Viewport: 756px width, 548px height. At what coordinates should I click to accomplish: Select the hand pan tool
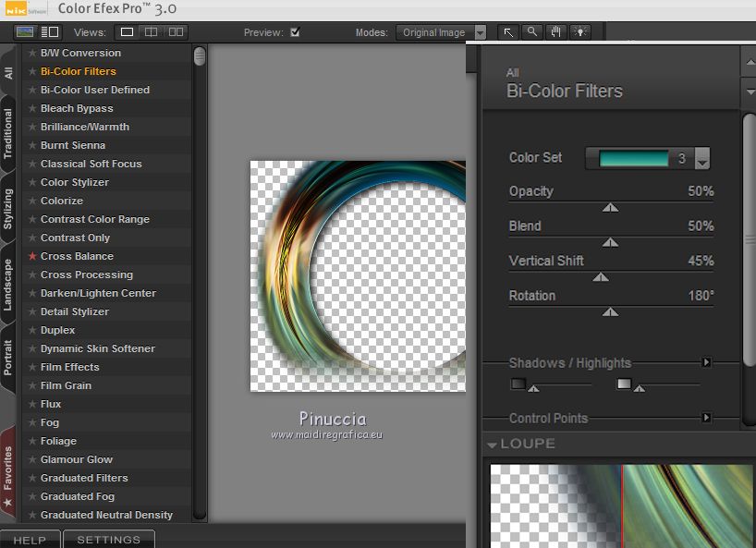coord(556,32)
